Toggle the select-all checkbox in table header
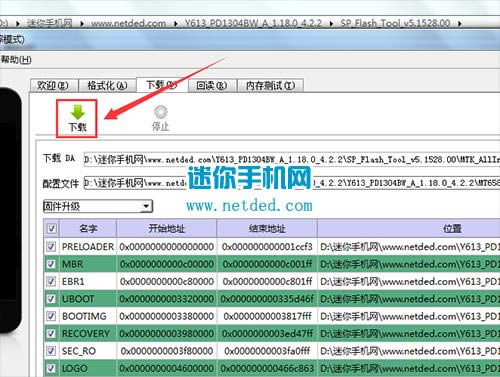500x377 pixels. pyautogui.click(x=51, y=228)
